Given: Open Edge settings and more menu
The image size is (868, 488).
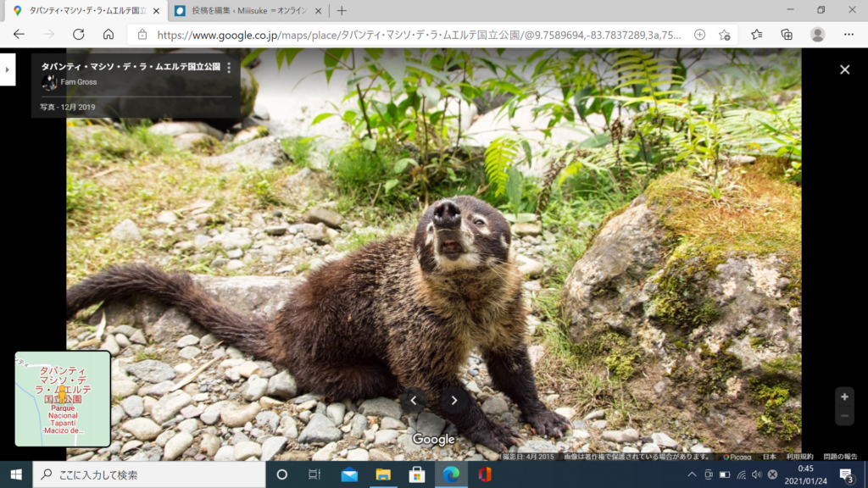Looking at the screenshot, I should [x=849, y=34].
